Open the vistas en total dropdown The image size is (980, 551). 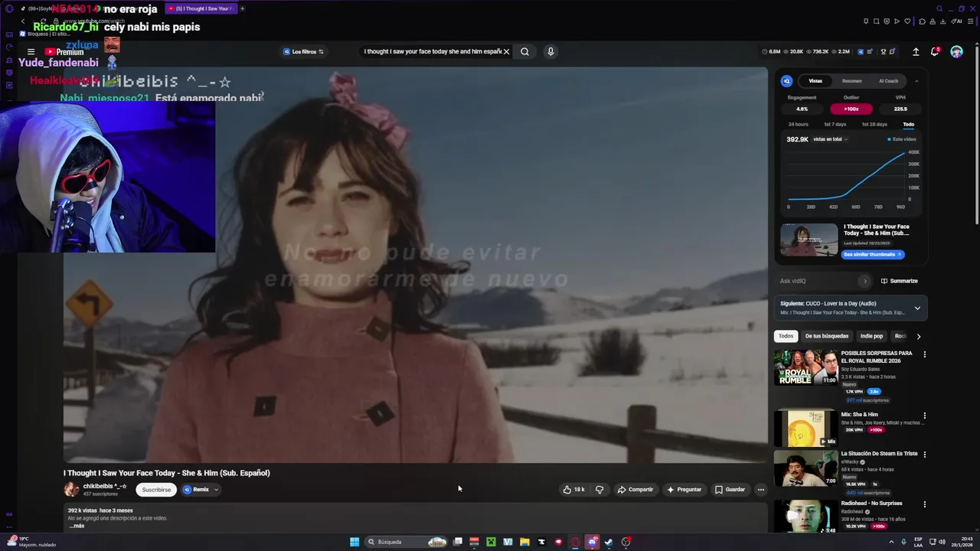click(830, 139)
